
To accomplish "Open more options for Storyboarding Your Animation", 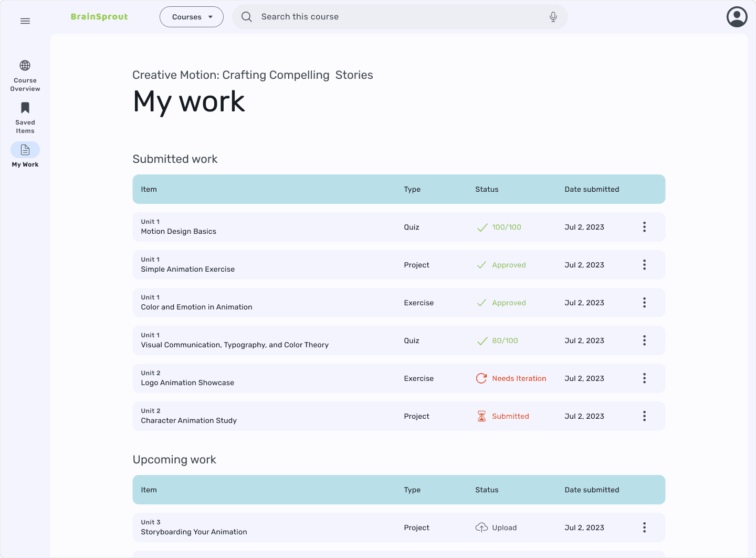I will (644, 528).
